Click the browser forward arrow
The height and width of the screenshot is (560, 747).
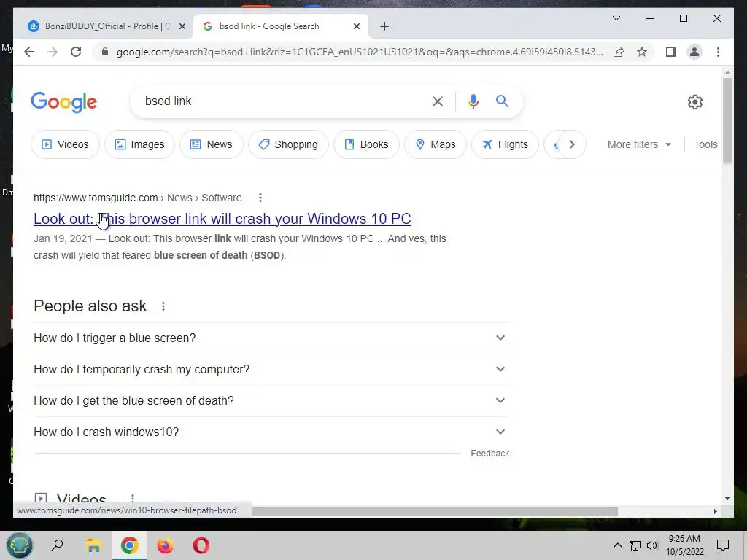[x=53, y=52]
